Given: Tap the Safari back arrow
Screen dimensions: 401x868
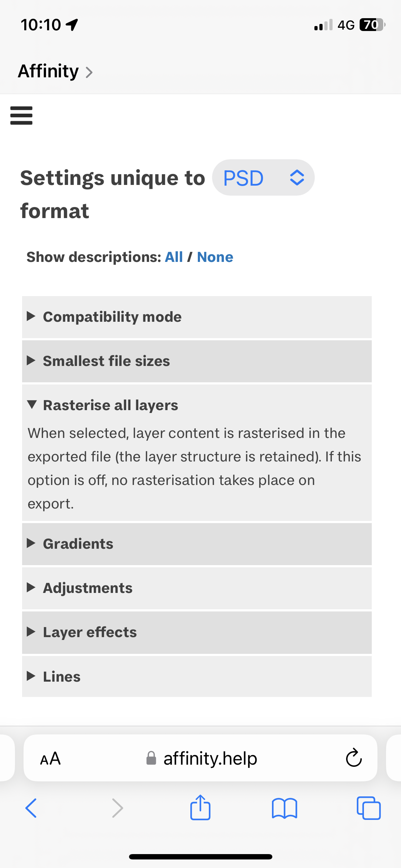Looking at the screenshot, I should click(31, 808).
